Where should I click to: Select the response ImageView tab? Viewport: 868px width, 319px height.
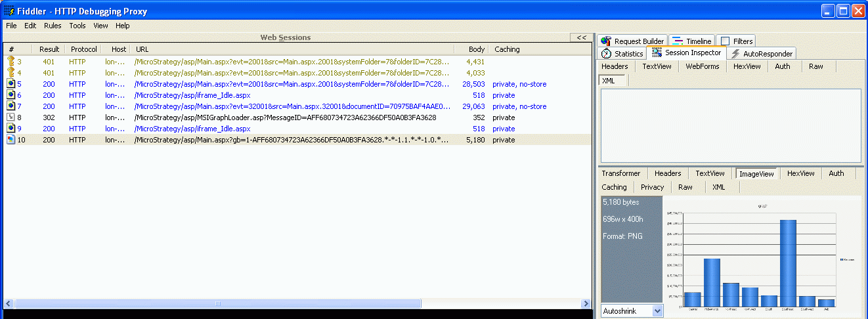click(756, 174)
